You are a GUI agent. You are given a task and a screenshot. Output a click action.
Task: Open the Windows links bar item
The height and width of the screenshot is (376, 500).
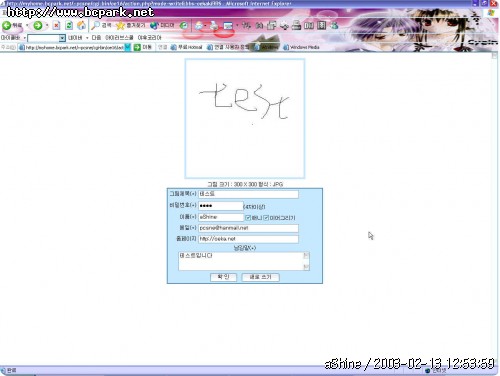[x=266, y=47]
